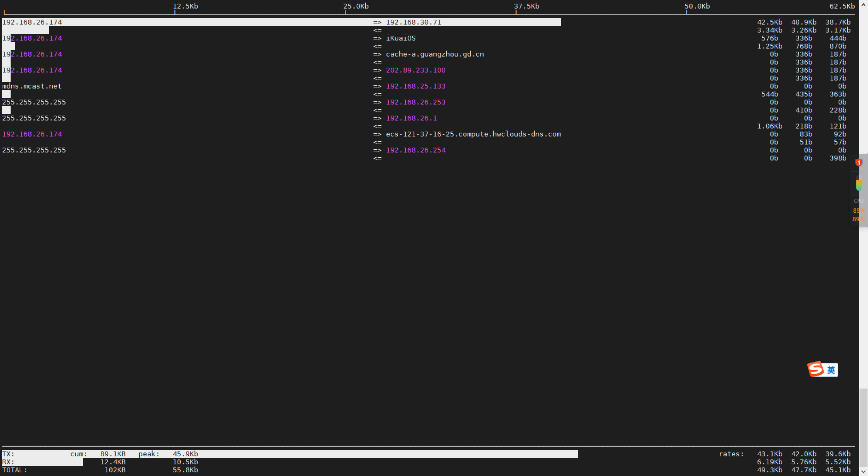
Task: Select the 1.06Kb rate value
Action: tap(770, 126)
